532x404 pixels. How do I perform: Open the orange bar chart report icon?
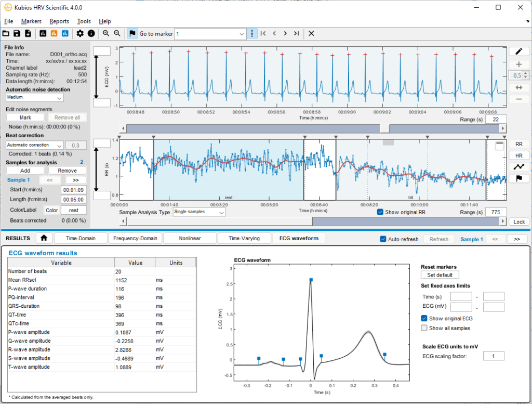click(x=54, y=33)
